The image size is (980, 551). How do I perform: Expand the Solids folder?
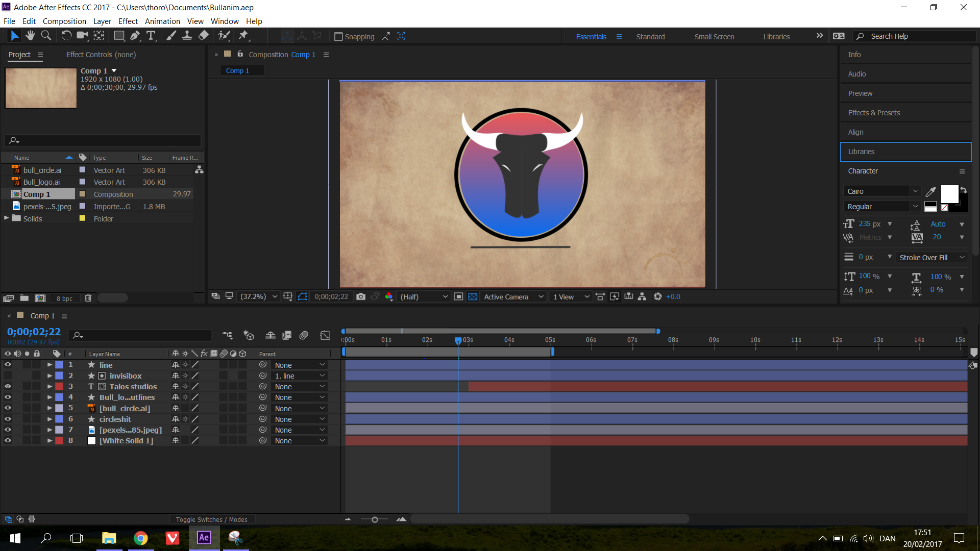click(x=7, y=218)
